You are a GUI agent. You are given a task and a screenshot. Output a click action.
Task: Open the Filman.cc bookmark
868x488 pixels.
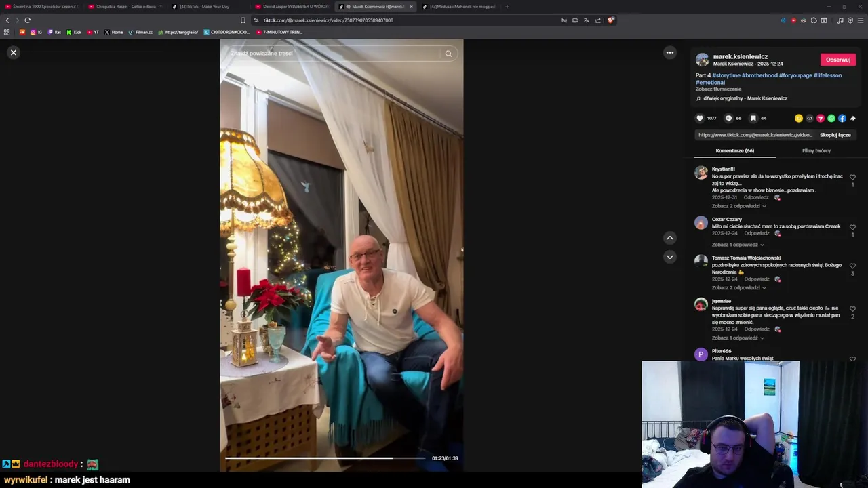tap(140, 32)
